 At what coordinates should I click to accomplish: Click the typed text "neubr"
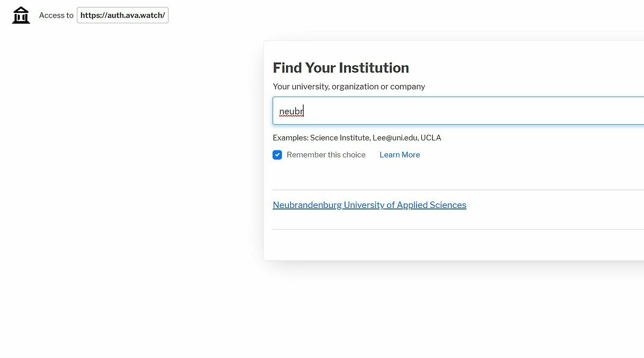coord(291,111)
